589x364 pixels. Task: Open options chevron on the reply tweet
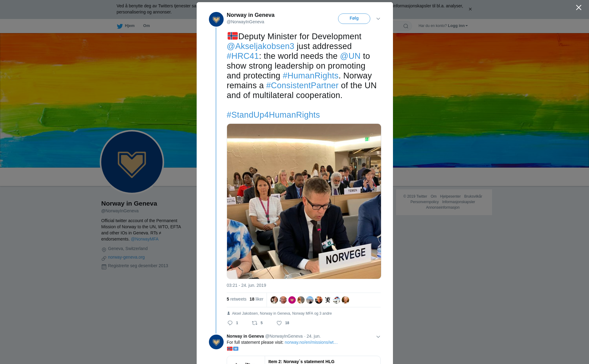tap(378, 337)
